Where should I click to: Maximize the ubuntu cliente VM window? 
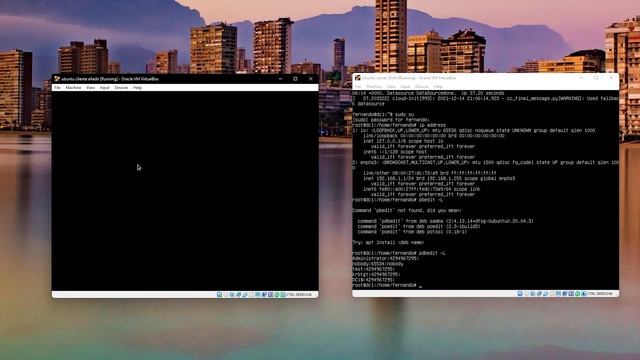[x=296, y=79]
